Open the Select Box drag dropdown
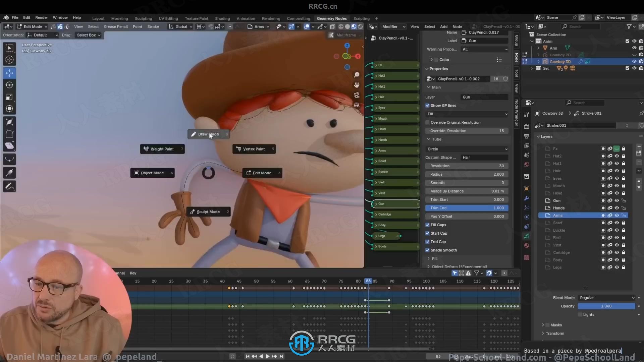This screenshot has height=362, width=644. coord(89,35)
